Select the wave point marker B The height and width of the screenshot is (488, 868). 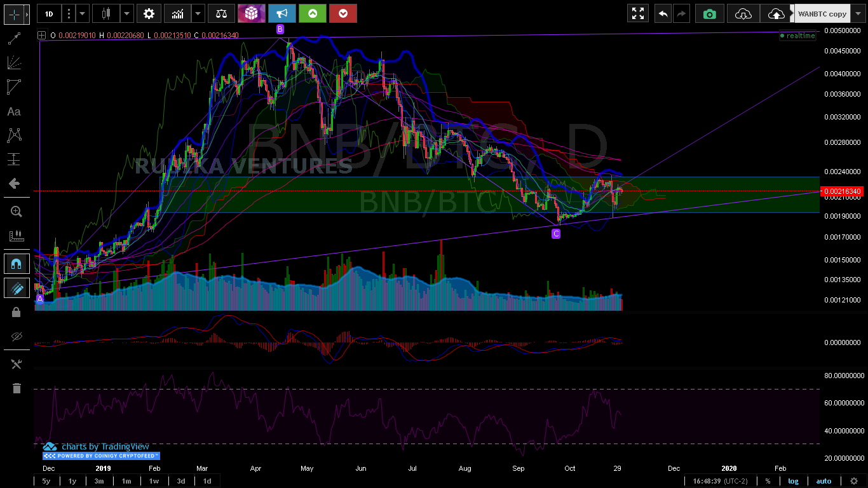(x=280, y=29)
